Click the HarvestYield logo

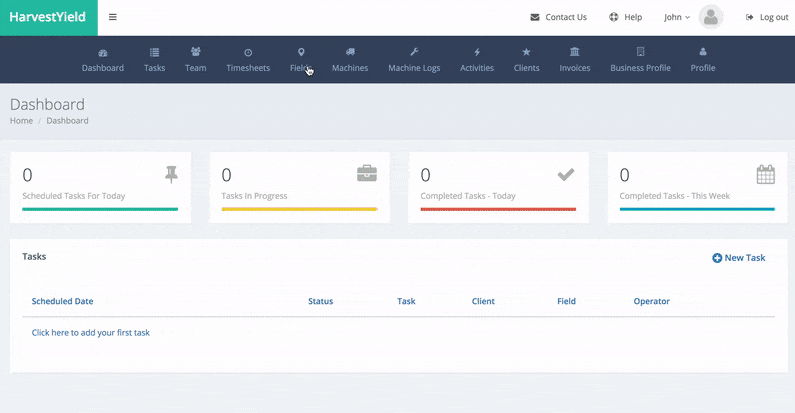pos(49,17)
